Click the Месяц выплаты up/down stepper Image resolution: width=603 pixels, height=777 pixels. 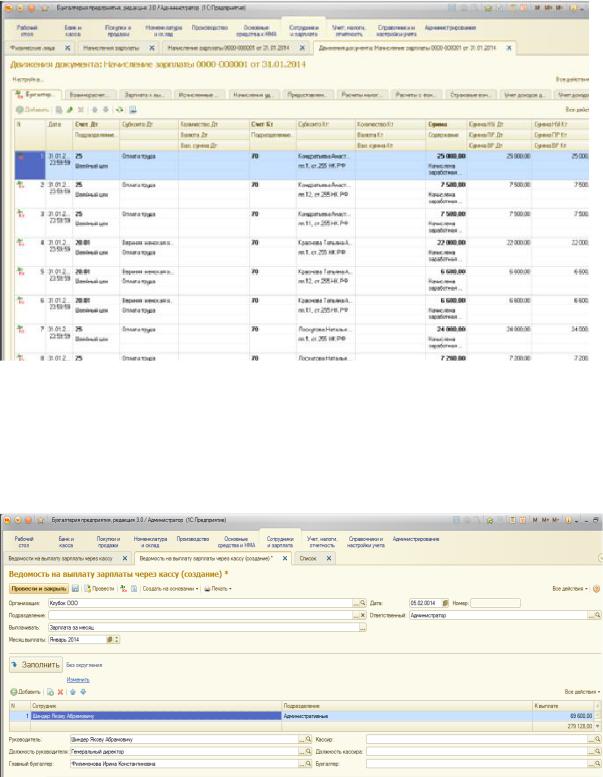point(117,640)
